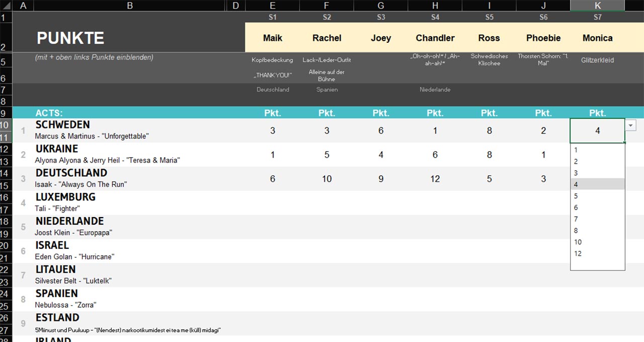Viewport: 644px width, 342px height.
Task: Select 7 from the open points list
Action: click(576, 219)
